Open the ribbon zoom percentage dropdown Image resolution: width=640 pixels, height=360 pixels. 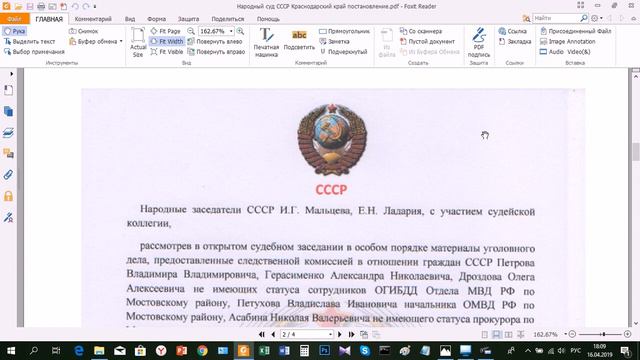[x=231, y=31]
